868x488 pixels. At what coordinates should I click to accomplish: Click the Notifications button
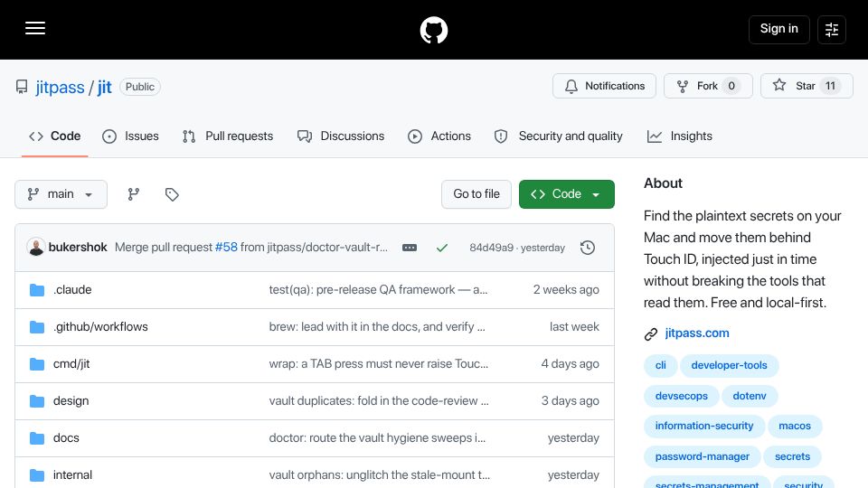(x=604, y=86)
